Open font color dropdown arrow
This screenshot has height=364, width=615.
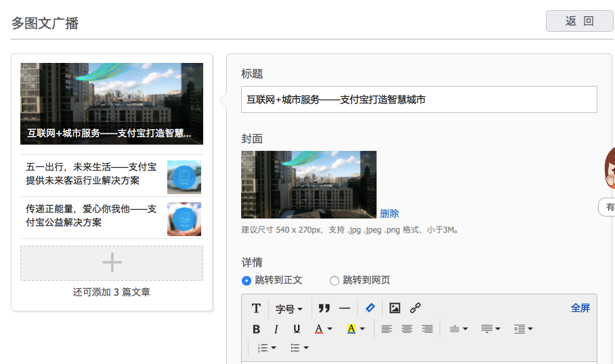tap(330, 329)
